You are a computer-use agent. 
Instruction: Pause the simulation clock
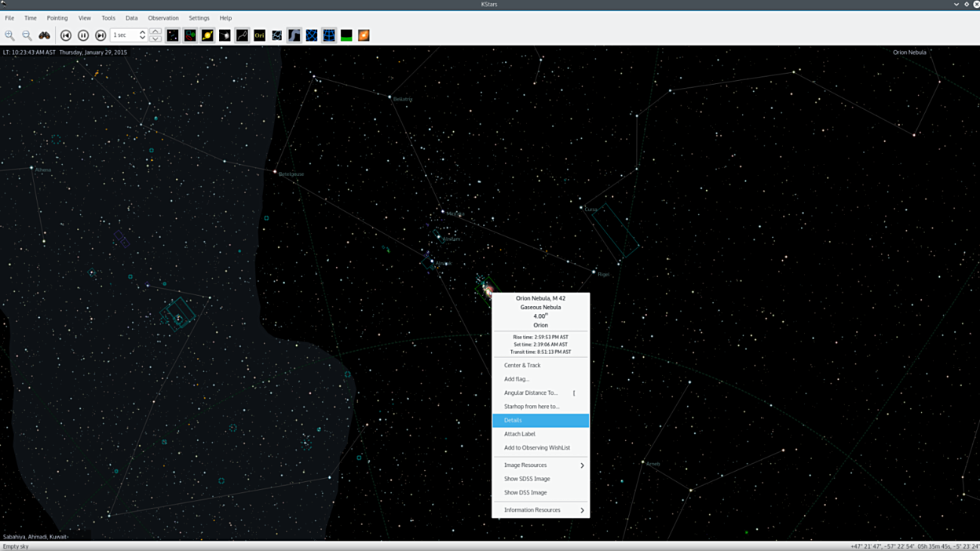point(83,35)
